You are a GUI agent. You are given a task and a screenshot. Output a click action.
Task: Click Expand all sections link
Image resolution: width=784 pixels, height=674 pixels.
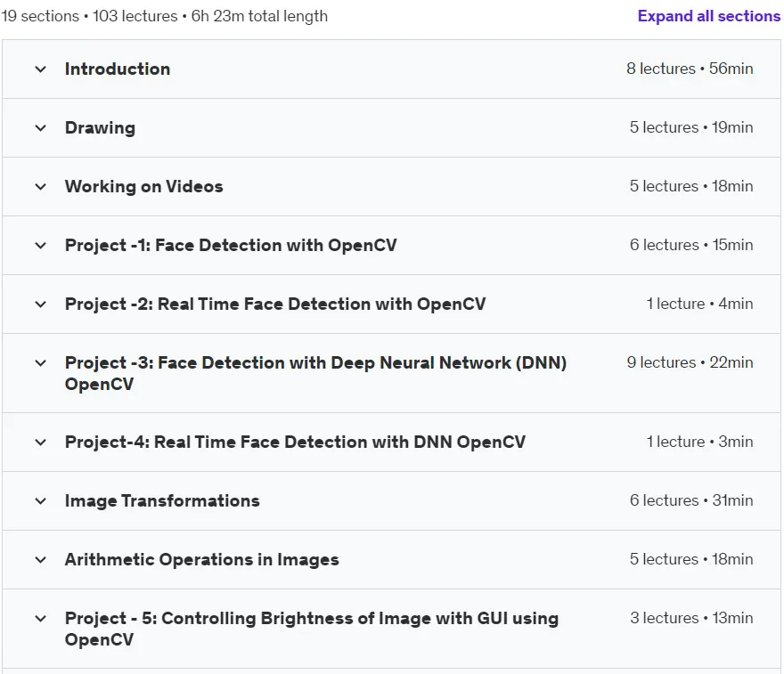708,16
